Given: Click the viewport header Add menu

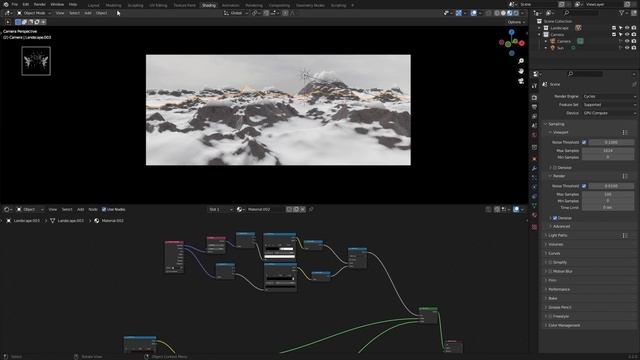Looking at the screenshot, I should pyautogui.click(x=88, y=13).
